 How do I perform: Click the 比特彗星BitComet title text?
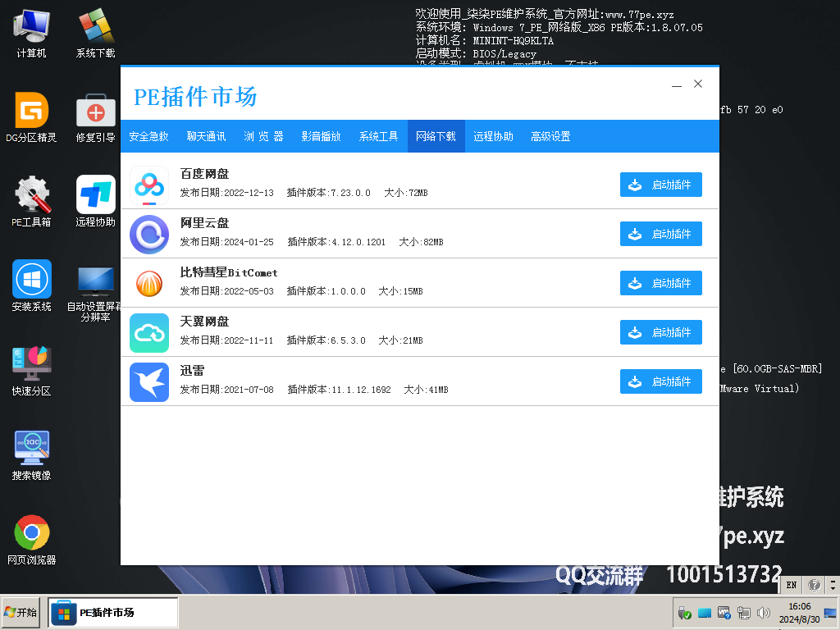point(229,272)
